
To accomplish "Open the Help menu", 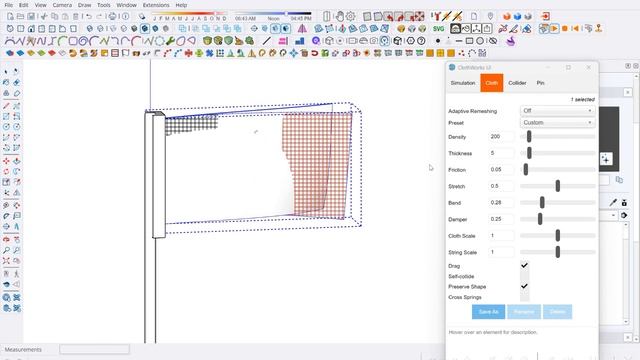I will (x=181, y=5).
